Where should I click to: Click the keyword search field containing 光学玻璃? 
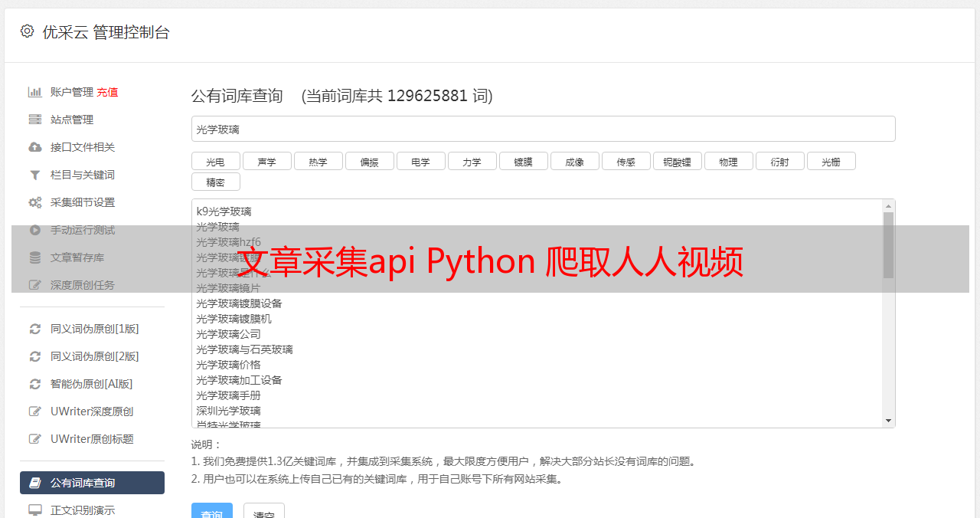[x=543, y=129]
